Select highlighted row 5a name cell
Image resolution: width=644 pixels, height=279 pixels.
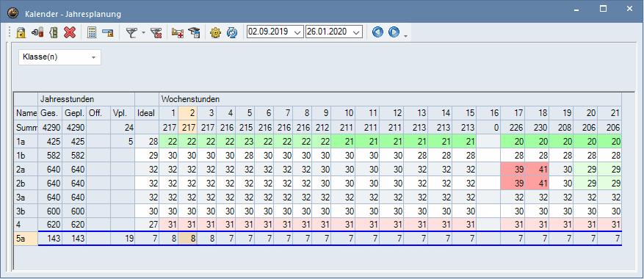pos(26,239)
